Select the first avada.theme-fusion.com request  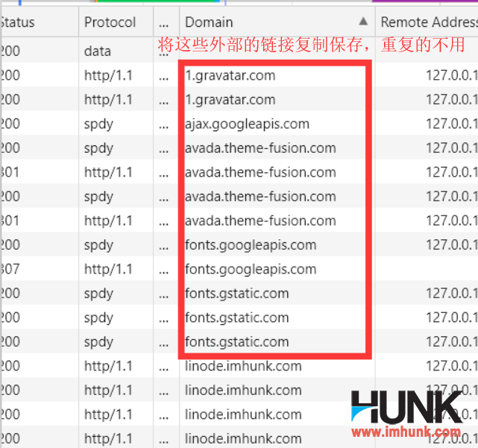(x=260, y=148)
